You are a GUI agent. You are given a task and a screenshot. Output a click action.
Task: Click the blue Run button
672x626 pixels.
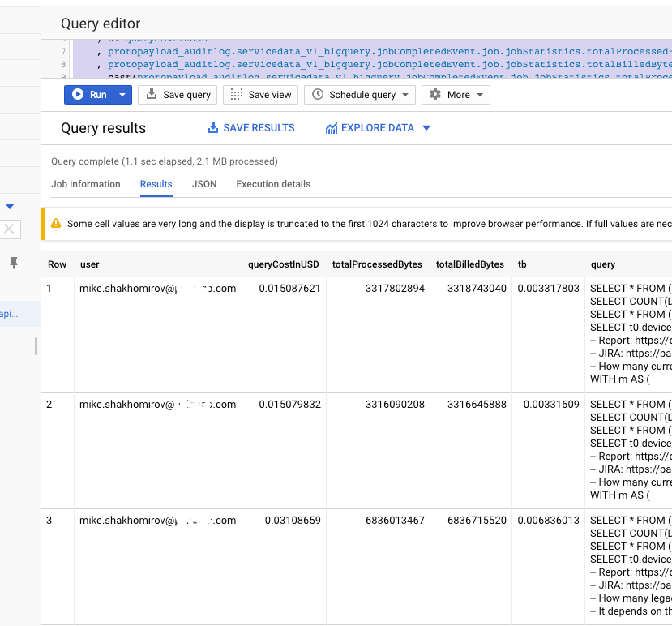pyautogui.click(x=89, y=95)
